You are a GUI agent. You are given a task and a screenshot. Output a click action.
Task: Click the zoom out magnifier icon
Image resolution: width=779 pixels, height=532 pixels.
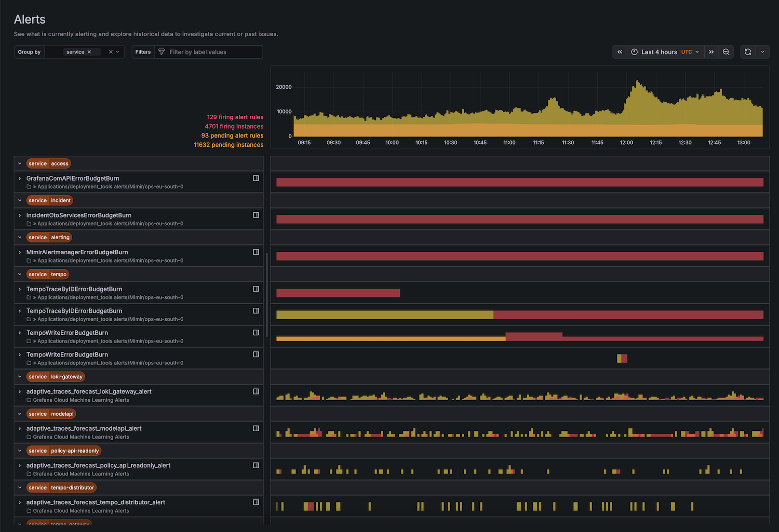coord(726,52)
